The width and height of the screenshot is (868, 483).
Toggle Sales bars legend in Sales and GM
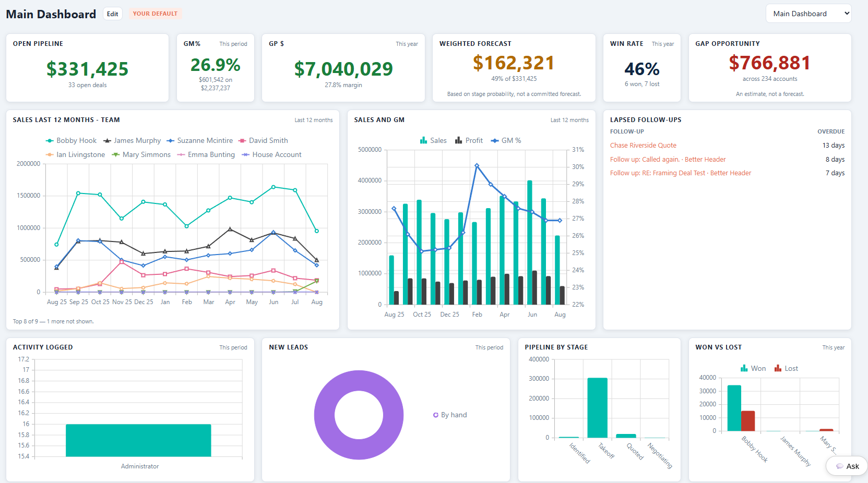tap(433, 141)
